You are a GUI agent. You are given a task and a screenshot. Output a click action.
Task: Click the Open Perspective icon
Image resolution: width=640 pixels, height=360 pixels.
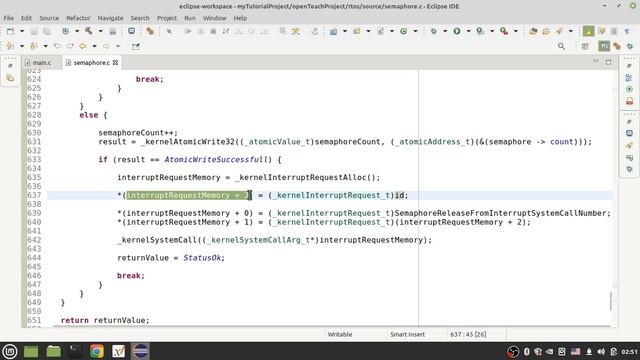coord(585,46)
